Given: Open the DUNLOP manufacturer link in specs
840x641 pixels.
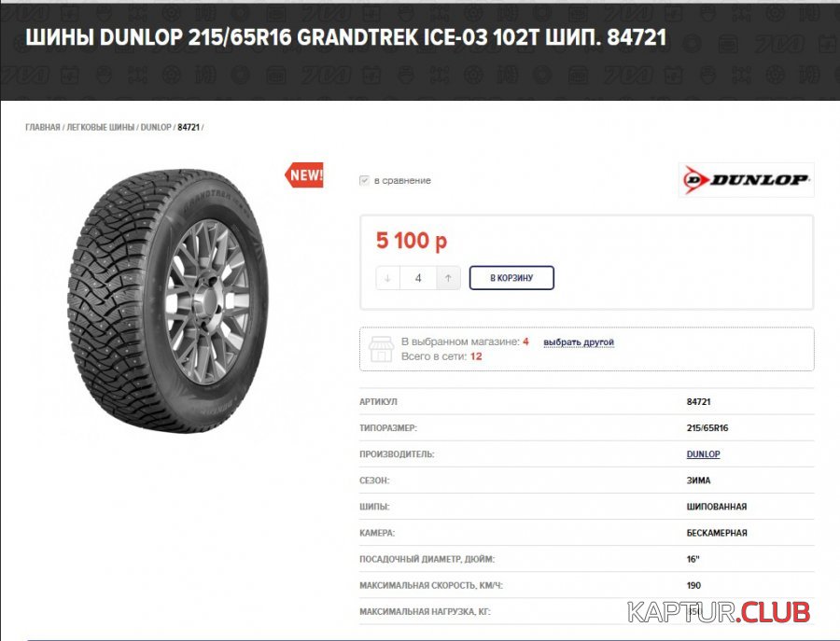Looking at the screenshot, I should click(703, 454).
